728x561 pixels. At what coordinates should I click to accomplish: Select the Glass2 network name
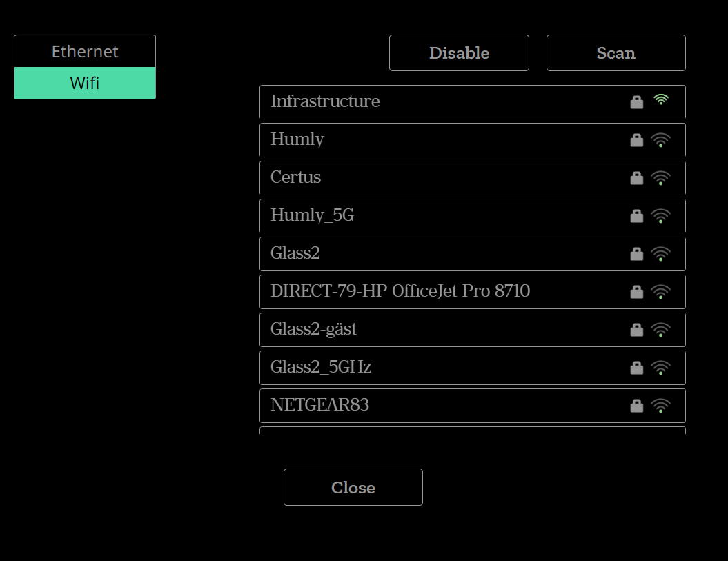point(295,253)
